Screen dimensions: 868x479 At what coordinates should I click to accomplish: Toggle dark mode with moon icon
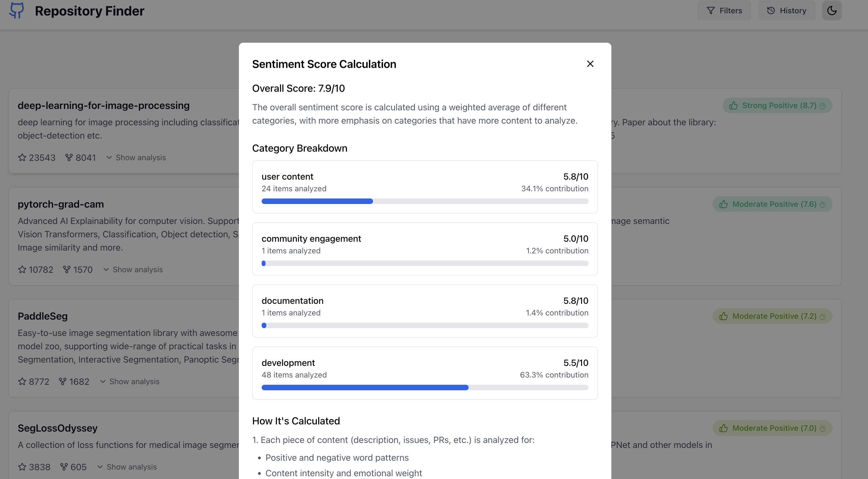[832, 11]
